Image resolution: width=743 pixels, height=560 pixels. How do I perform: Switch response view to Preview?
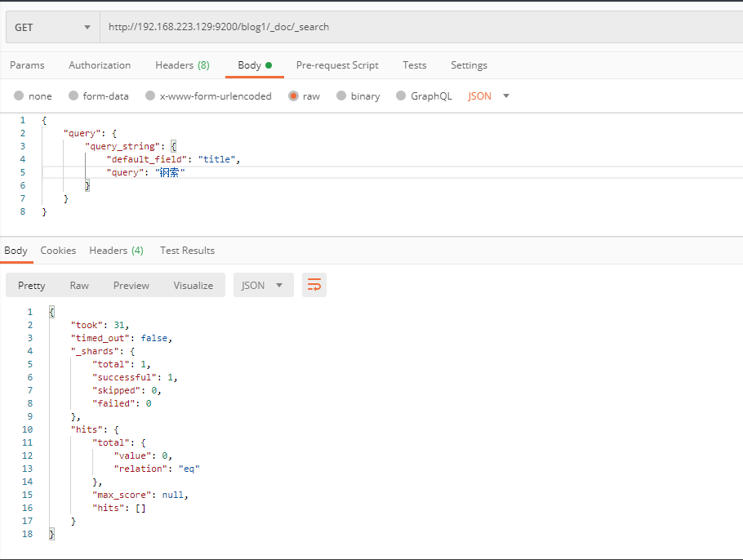(131, 285)
